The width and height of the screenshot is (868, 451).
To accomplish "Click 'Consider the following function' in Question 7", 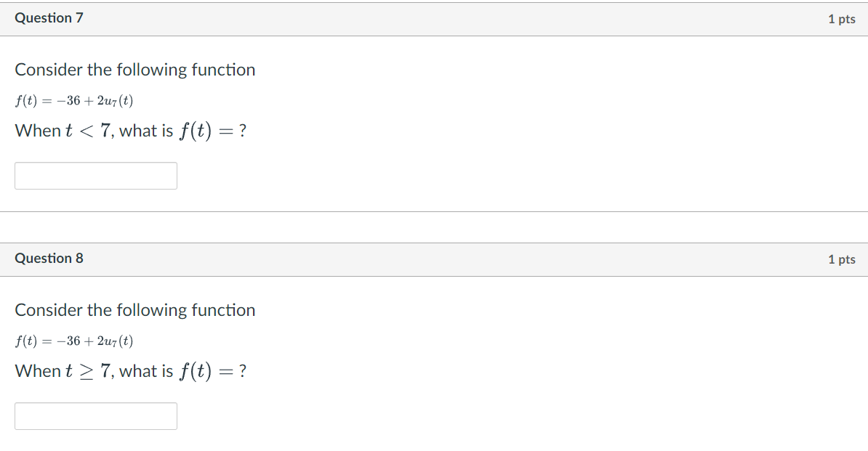I will click(134, 70).
